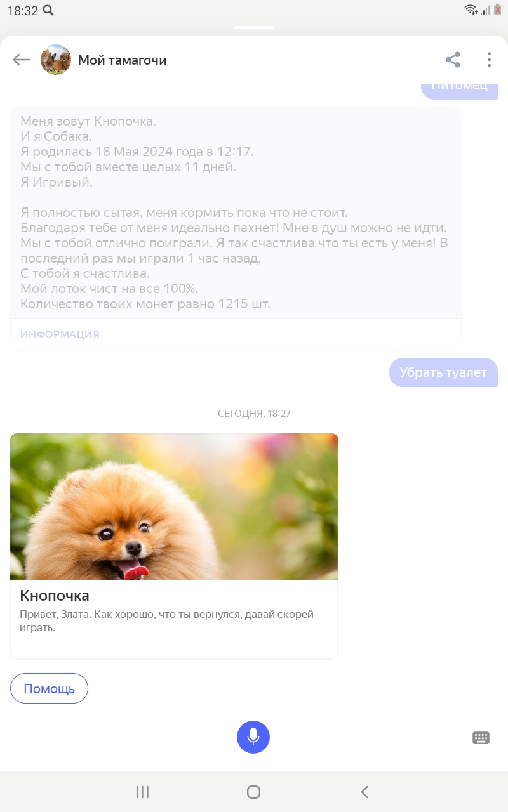Tap the Android home button

click(253, 792)
